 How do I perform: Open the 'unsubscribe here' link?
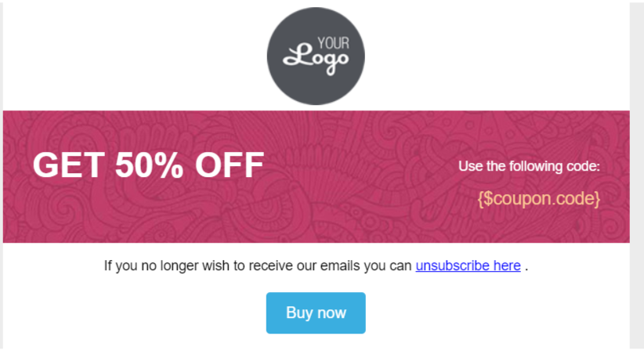point(468,265)
